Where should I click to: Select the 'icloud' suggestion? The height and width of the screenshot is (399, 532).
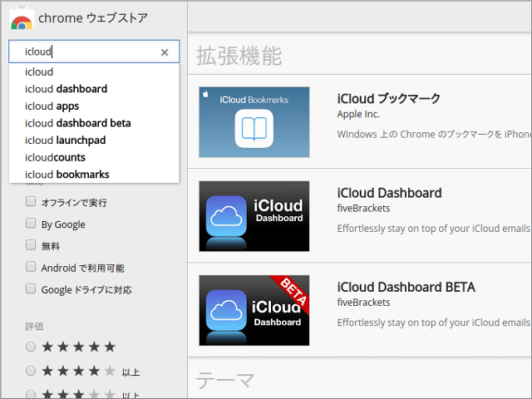94,72
